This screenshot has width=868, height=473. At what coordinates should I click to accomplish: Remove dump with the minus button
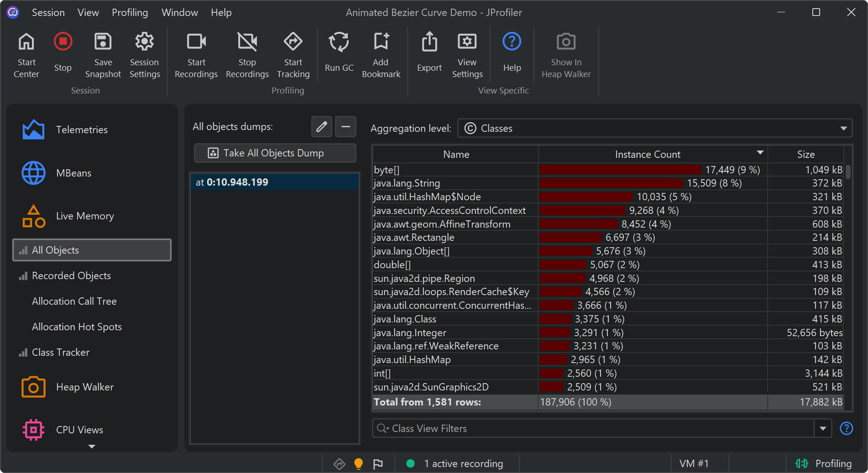pyautogui.click(x=345, y=127)
